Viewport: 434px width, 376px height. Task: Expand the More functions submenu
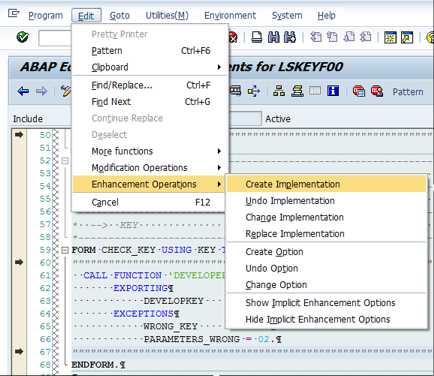coord(150,151)
